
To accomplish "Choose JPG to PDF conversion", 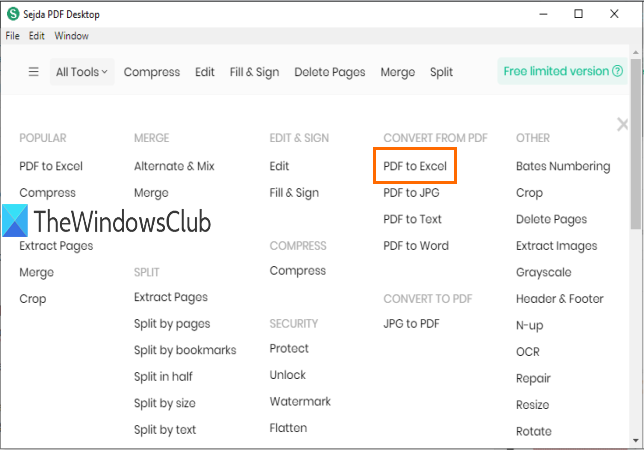I will (411, 323).
